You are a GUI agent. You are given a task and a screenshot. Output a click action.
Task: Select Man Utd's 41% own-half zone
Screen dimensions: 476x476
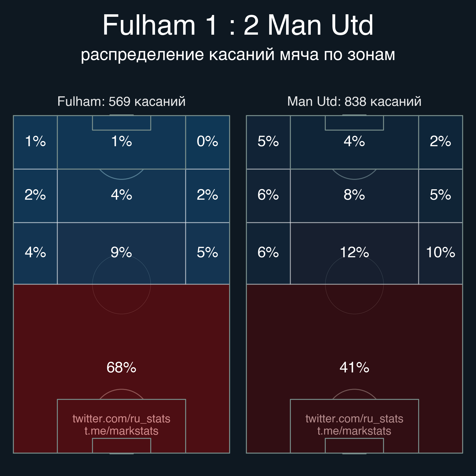point(354,369)
